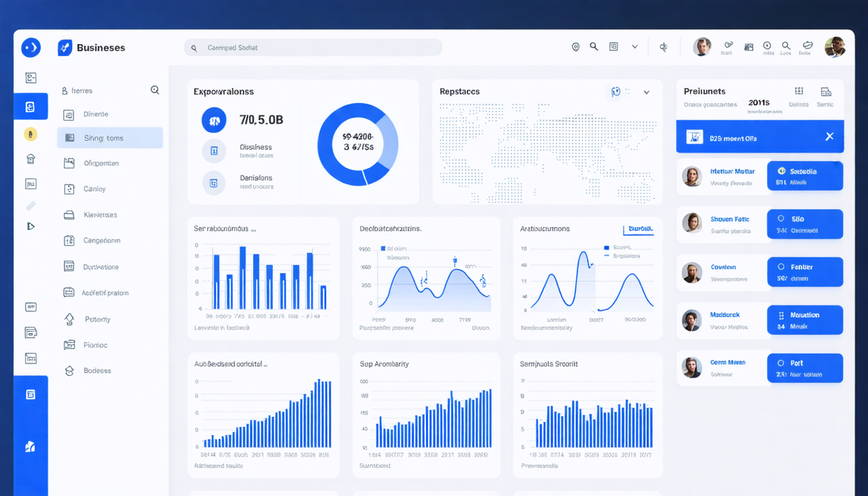
Task: Click the magnifier icon beside the sidebar heading
Action: coord(155,90)
